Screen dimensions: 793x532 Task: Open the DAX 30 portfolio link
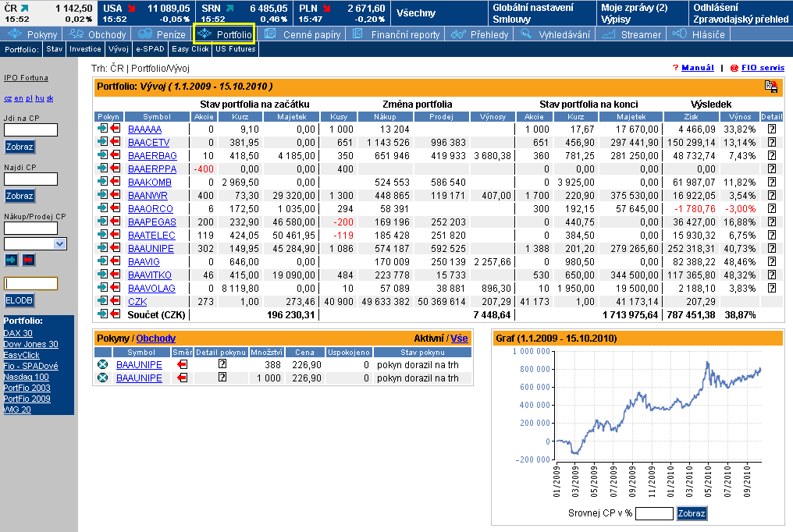[18, 333]
